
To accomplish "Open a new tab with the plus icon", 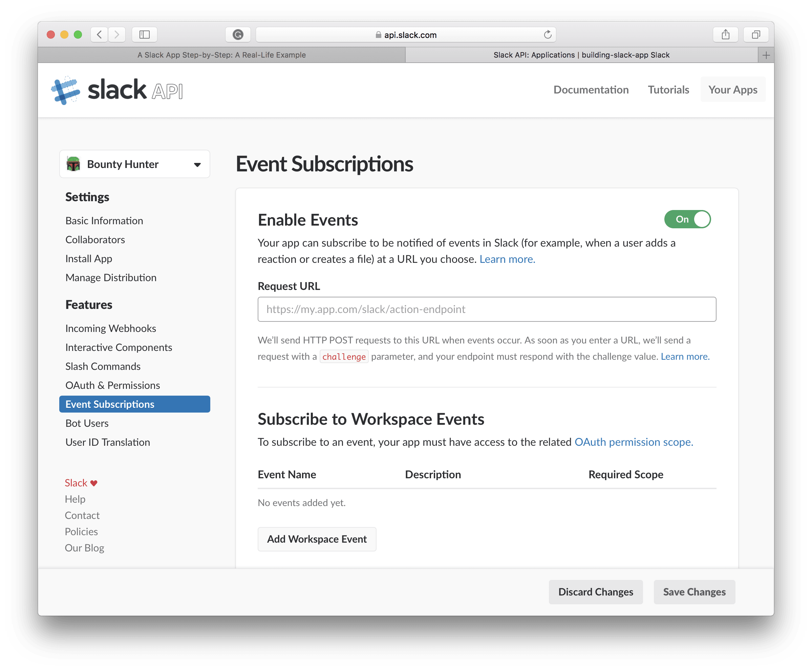I will coord(766,55).
